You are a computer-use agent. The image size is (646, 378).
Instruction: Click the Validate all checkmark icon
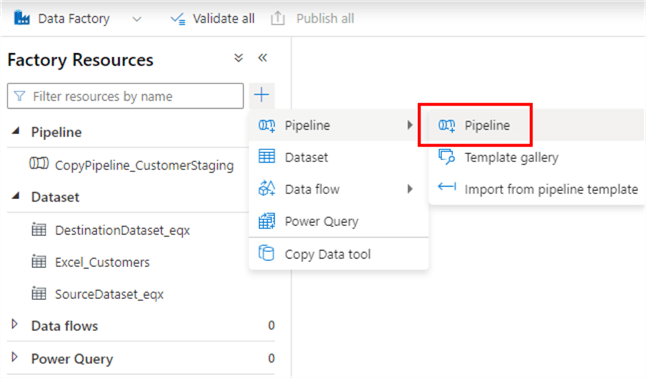point(178,19)
